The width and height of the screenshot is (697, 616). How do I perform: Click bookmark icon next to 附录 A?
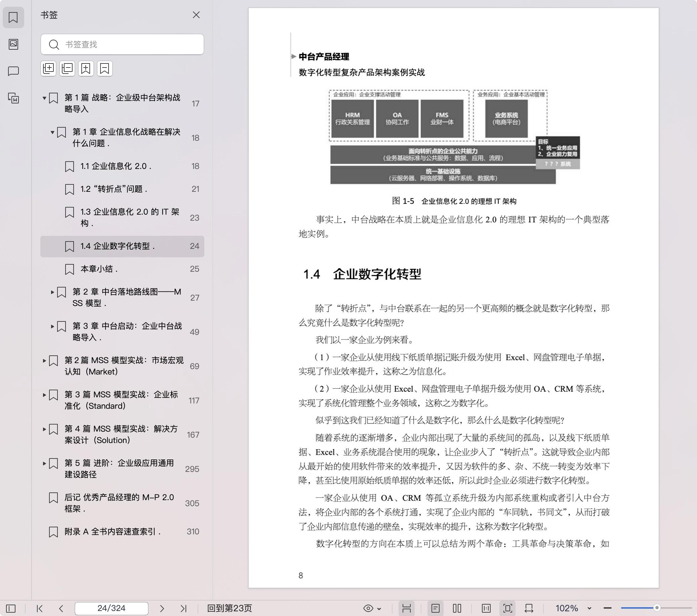pos(53,532)
